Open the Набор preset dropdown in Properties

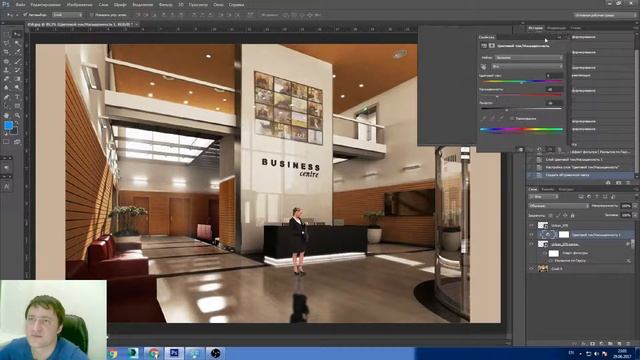point(529,58)
